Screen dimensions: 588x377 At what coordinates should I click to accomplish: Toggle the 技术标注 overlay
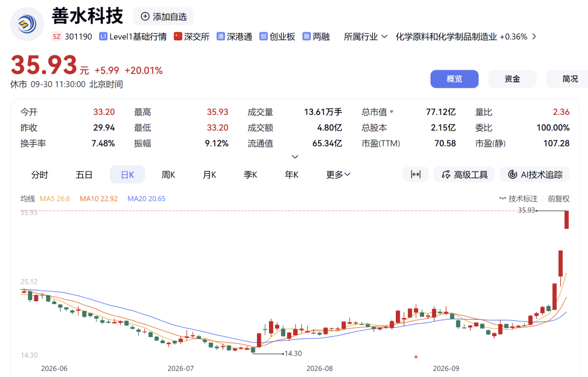tap(519, 198)
